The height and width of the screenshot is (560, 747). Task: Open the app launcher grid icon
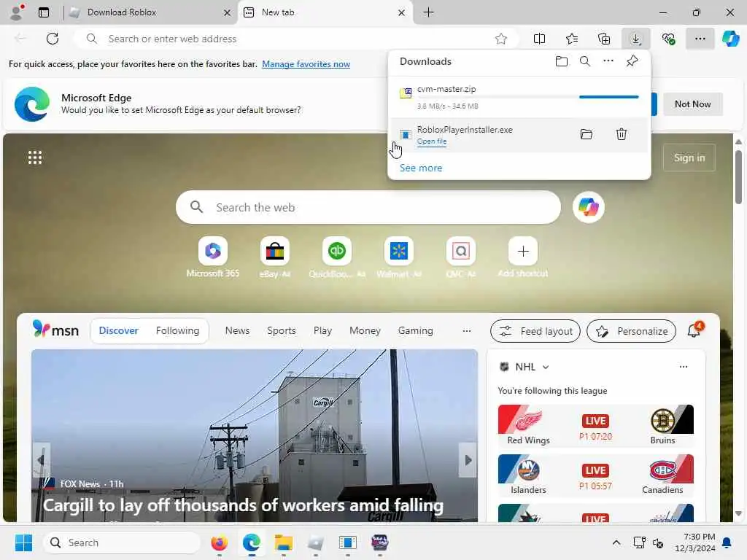pyautogui.click(x=35, y=157)
